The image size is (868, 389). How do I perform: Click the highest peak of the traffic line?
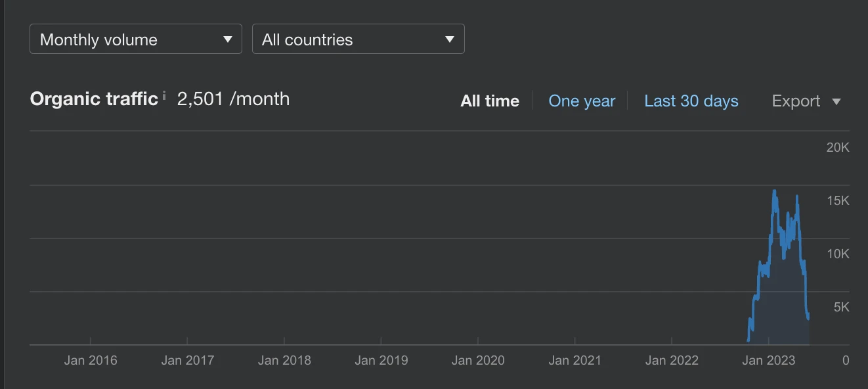[775, 191]
